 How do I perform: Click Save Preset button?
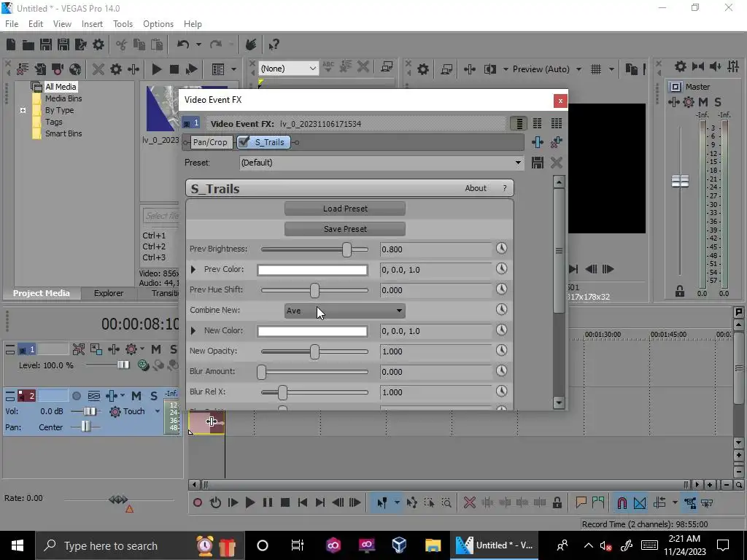[x=345, y=229]
